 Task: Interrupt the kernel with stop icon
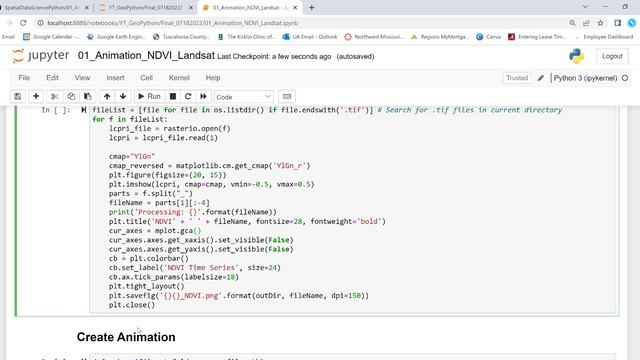tap(173, 96)
